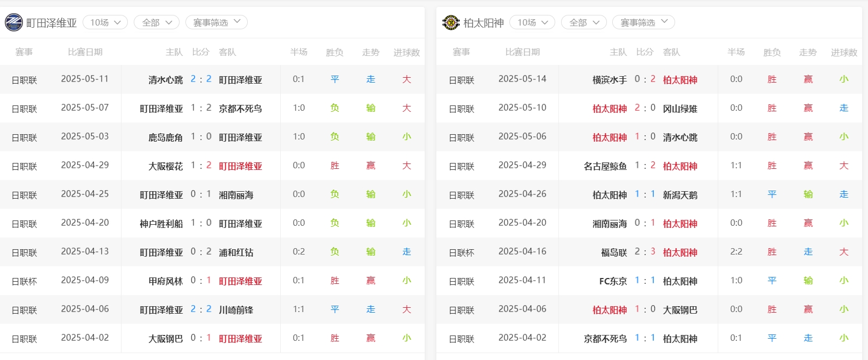This screenshot has height=360, width=868.
Task: Open 赛事筛选 dropdown in 町田泽维亚 panel
Action: [x=216, y=22]
